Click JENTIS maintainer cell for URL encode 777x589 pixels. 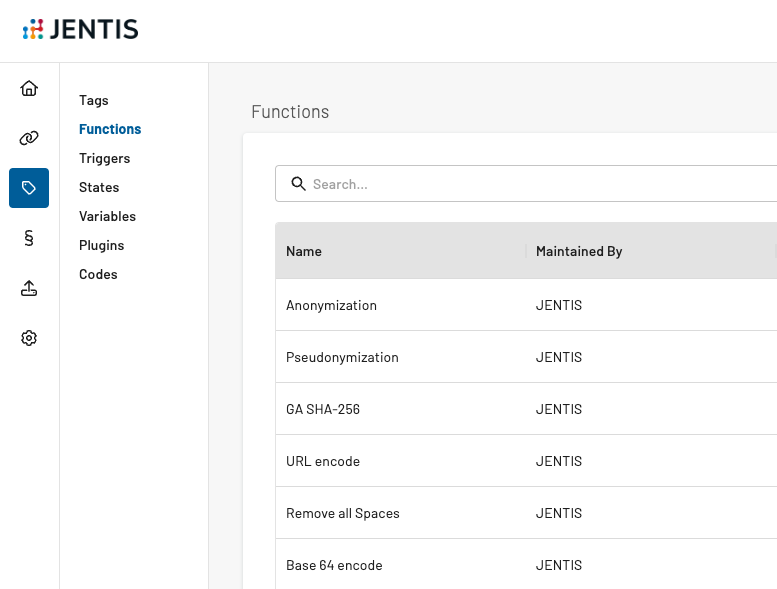559,461
